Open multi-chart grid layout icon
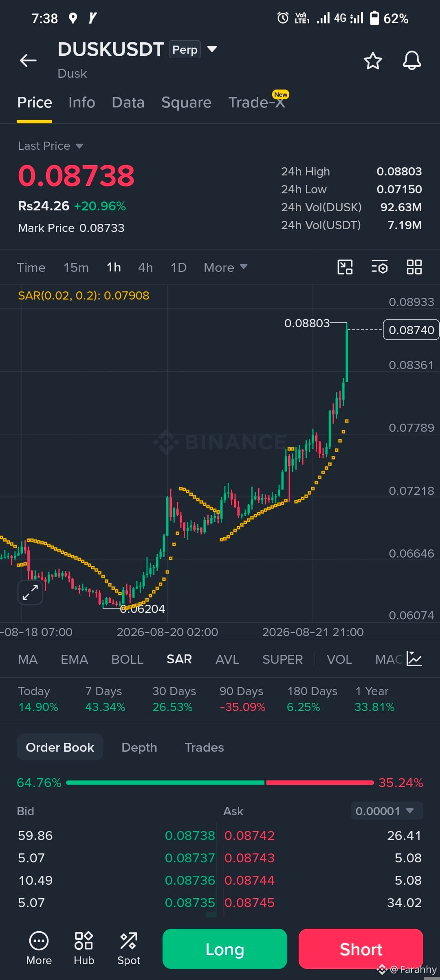Image resolution: width=440 pixels, height=980 pixels. pyautogui.click(x=414, y=267)
